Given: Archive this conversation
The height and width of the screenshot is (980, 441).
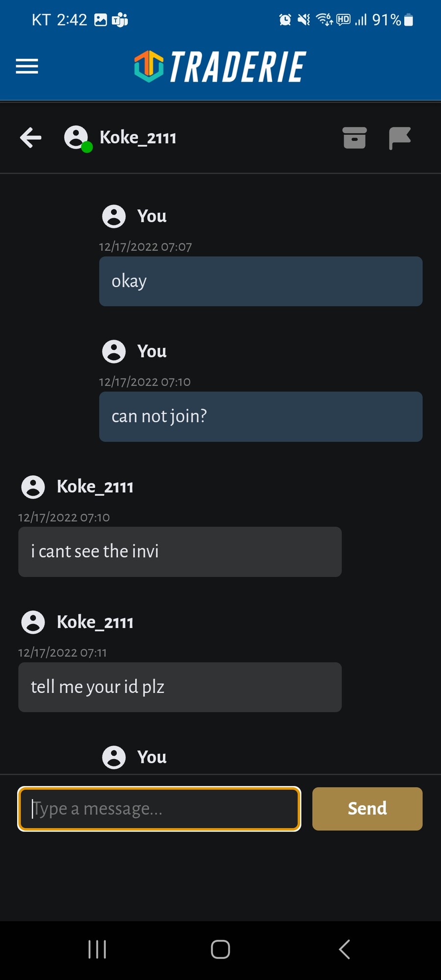Looking at the screenshot, I should 354,138.
